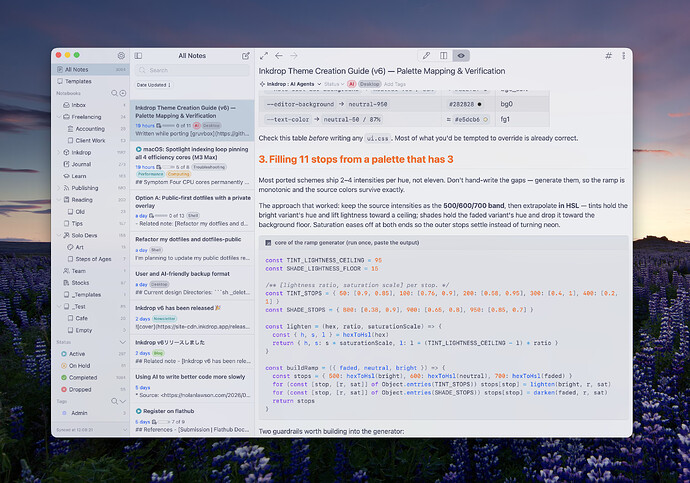690x483 pixels.
Task: Open note 'Option A: Public-first dotfiles'
Action: [192, 210]
